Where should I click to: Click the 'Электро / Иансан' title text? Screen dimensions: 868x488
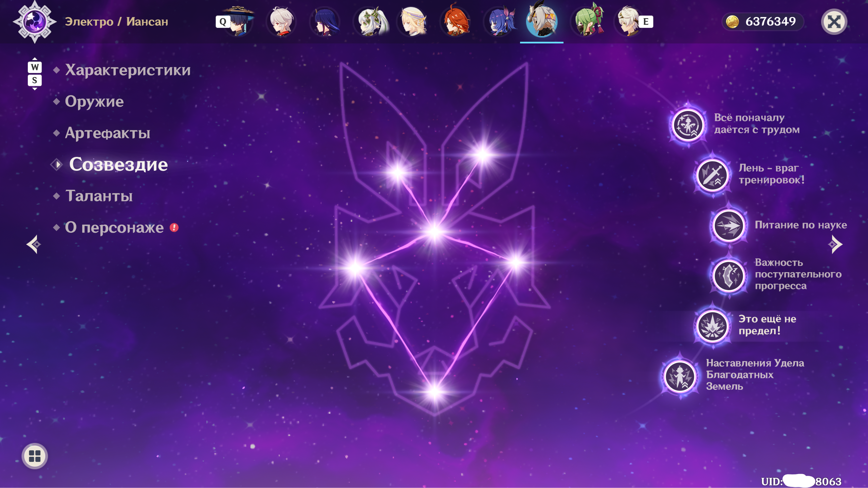pyautogui.click(x=116, y=22)
